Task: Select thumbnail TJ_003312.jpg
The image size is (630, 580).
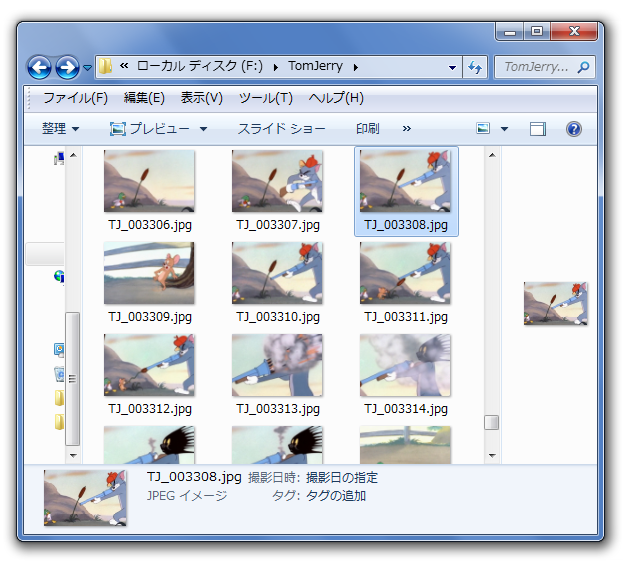Action: tap(149, 365)
